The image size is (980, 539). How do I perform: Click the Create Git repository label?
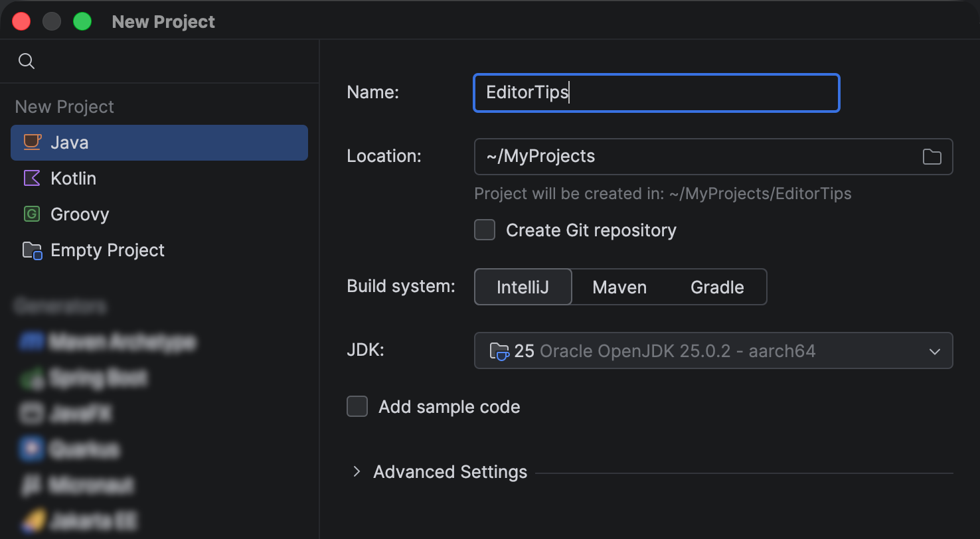[x=591, y=230]
